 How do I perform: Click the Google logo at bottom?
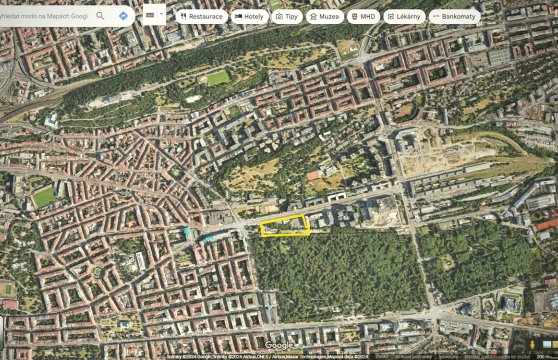[x=278, y=345]
